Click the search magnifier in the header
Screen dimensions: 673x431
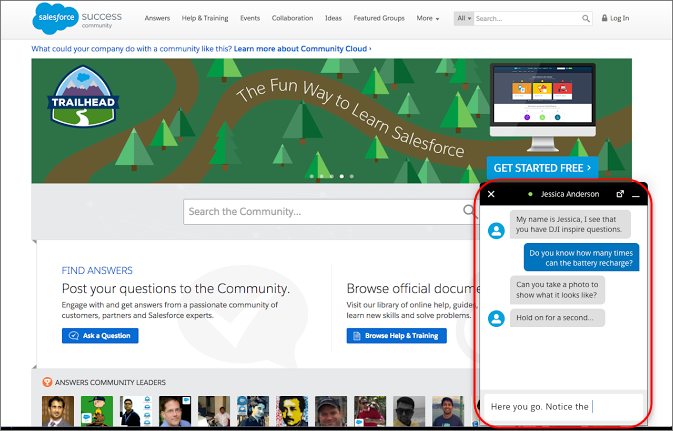tap(585, 18)
